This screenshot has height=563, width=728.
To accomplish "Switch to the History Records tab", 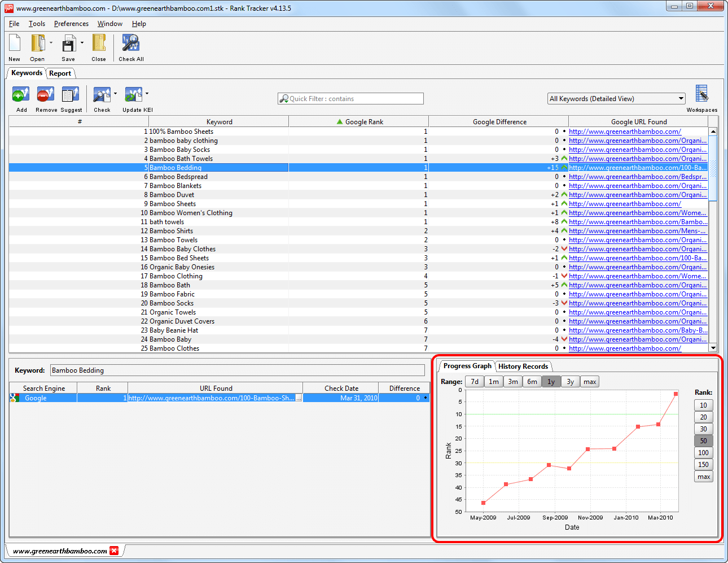I will click(x=523, y=366).
